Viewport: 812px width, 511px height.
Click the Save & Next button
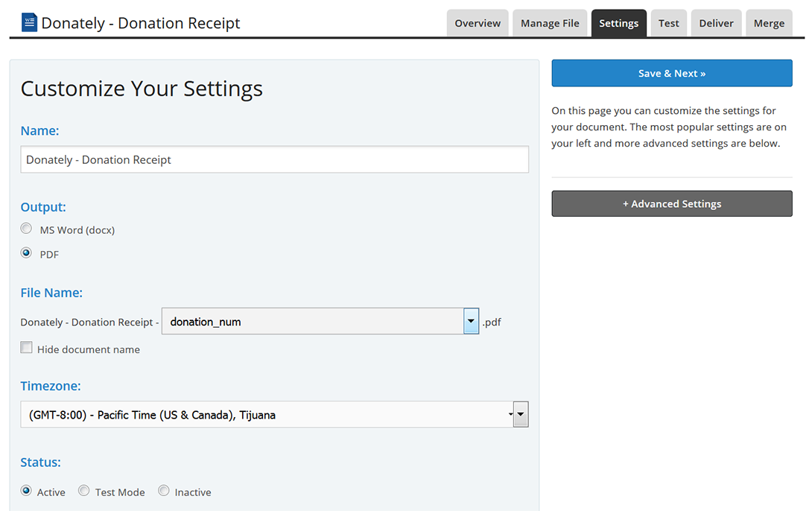671,73
